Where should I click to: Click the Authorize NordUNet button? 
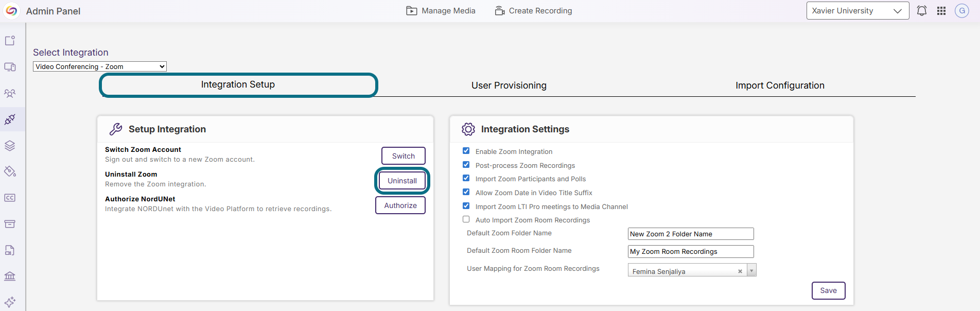coord(400,205)
